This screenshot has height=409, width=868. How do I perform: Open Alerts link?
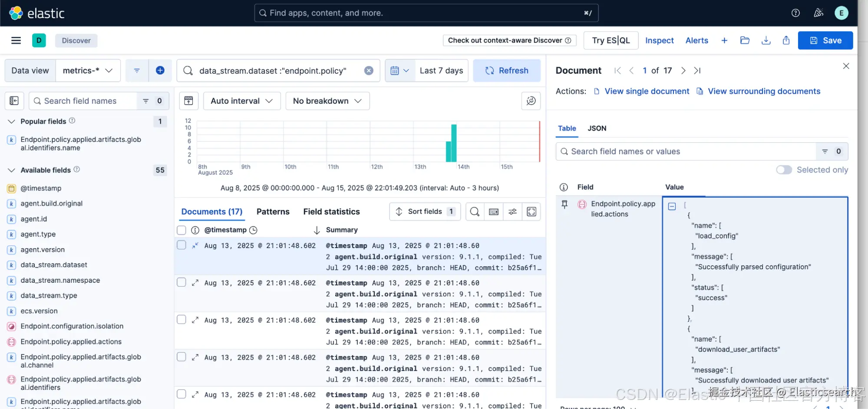coord(696,40)
